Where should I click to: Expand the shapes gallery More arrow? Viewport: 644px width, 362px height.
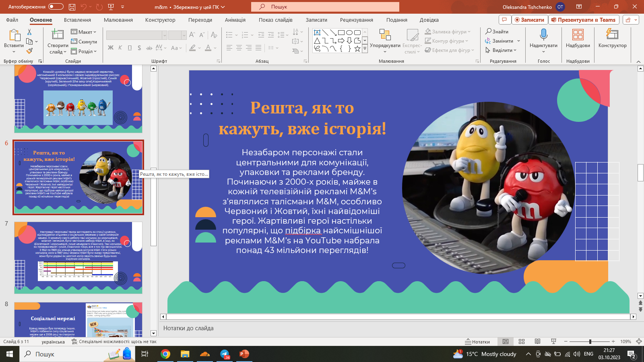point(365,49)
